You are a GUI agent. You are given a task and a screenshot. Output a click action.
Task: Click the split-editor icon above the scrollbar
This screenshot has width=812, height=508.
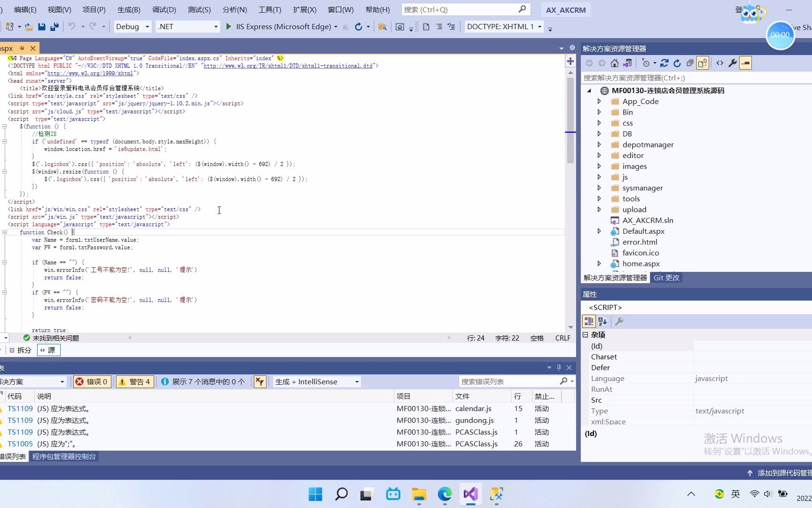pos(570,62)
